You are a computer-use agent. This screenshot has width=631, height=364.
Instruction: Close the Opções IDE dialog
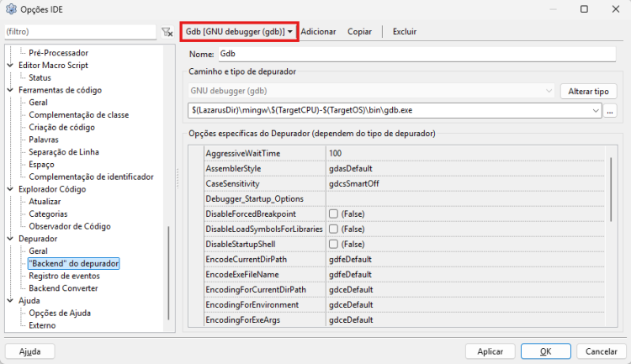pyautogui.click(x=615, y=9)
